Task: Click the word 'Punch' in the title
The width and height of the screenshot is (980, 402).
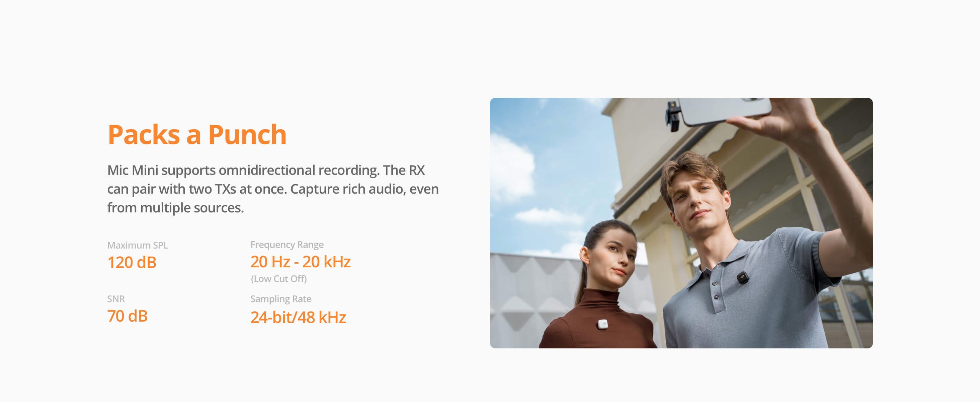Action: pos(247,135)
